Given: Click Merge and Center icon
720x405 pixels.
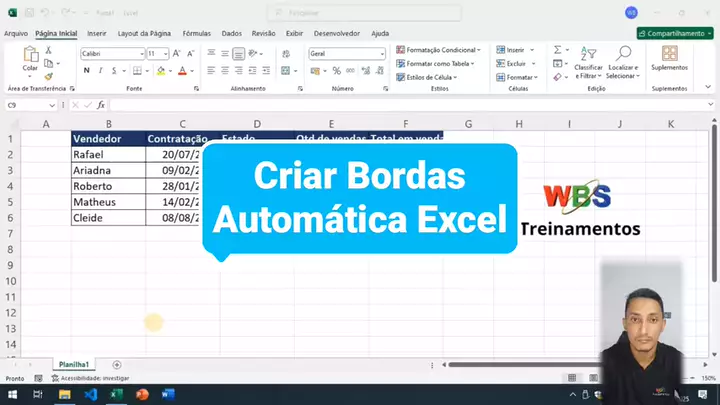Looking at the screenshot, I should click(286, 70).
